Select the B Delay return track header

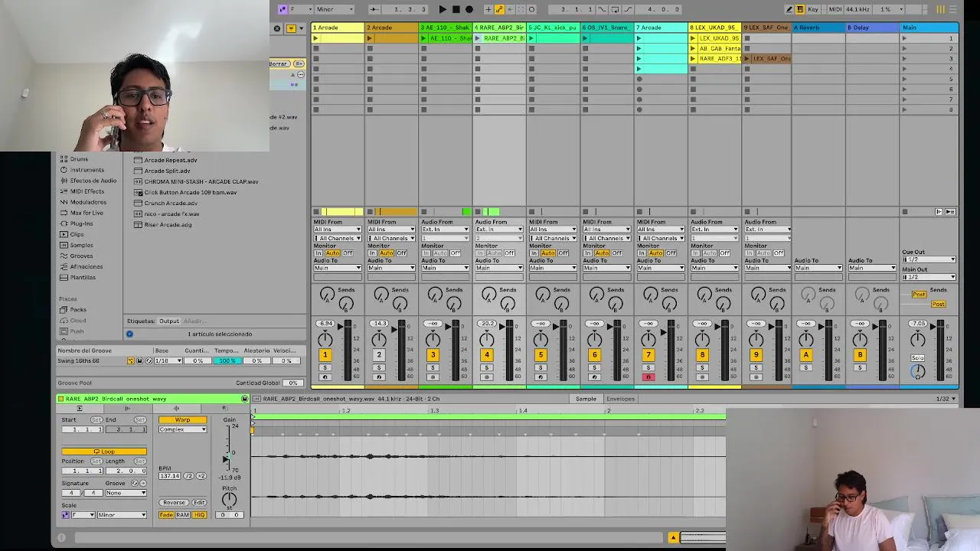point(872,28)
